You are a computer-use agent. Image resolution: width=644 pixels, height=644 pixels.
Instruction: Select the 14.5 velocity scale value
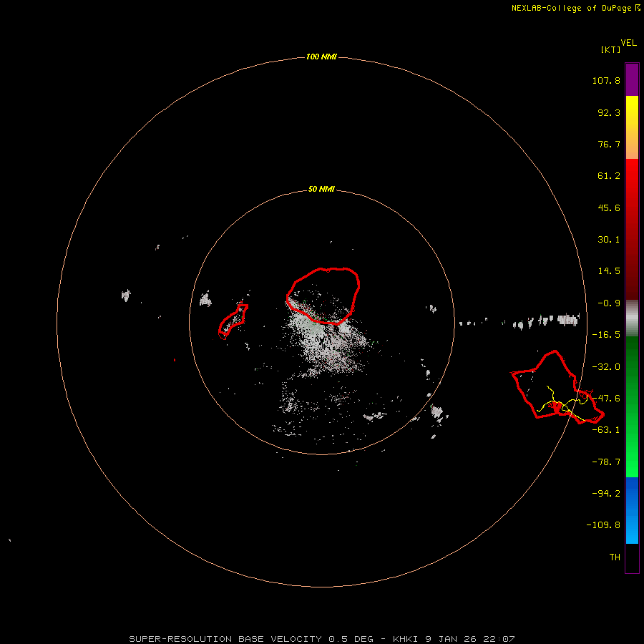pyautogui.click(x=609, y=271)
